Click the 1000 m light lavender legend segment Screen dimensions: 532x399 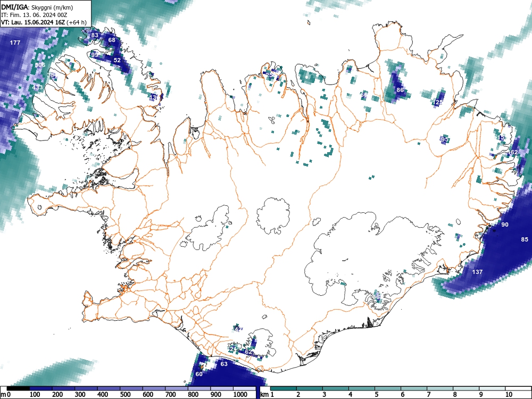[244, 388]
